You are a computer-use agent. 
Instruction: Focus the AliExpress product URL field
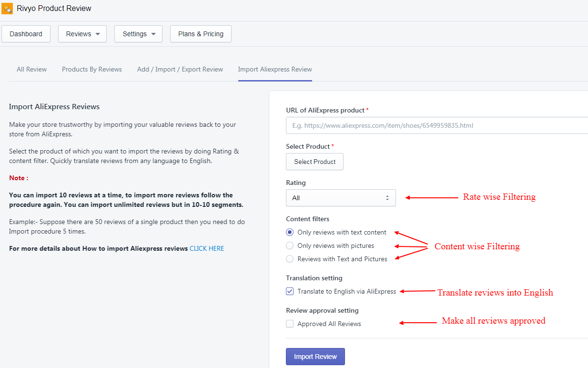(x=437, y=125)
